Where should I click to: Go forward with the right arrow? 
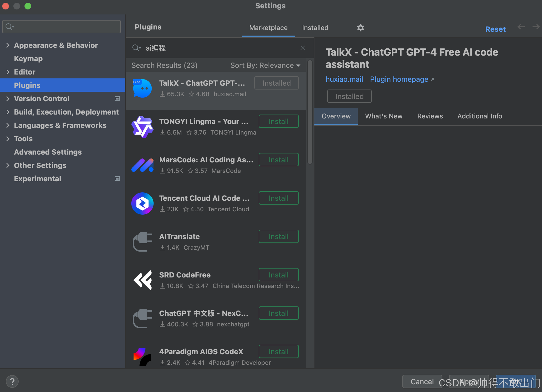tap(536, 27)
